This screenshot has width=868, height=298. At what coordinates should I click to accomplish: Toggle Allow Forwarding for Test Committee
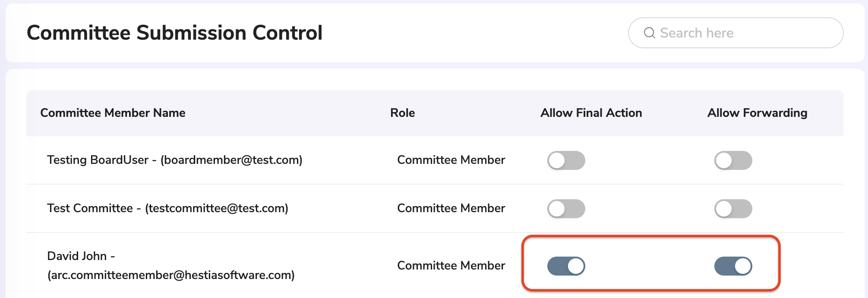tap(733, 209)
